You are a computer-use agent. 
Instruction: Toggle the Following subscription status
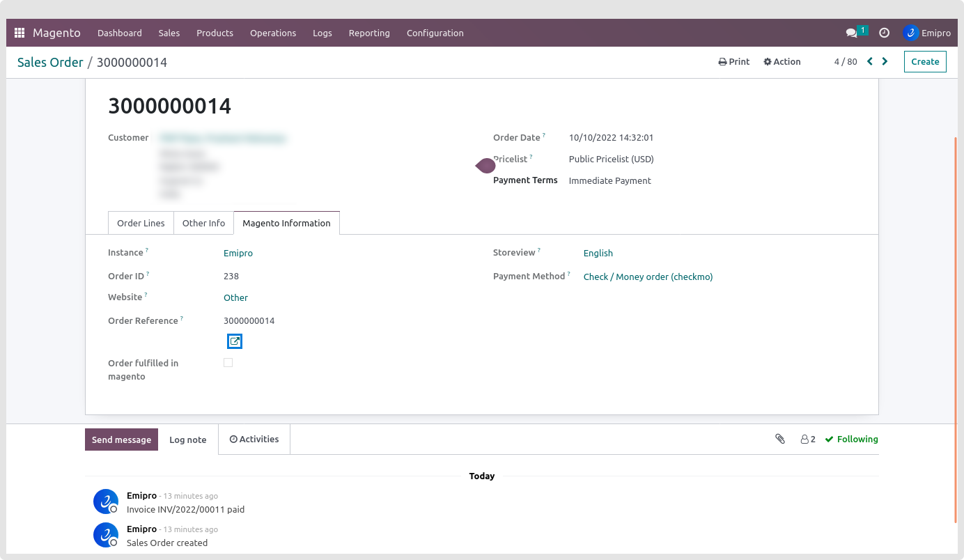pyautogui.click(x=851, y=440)
